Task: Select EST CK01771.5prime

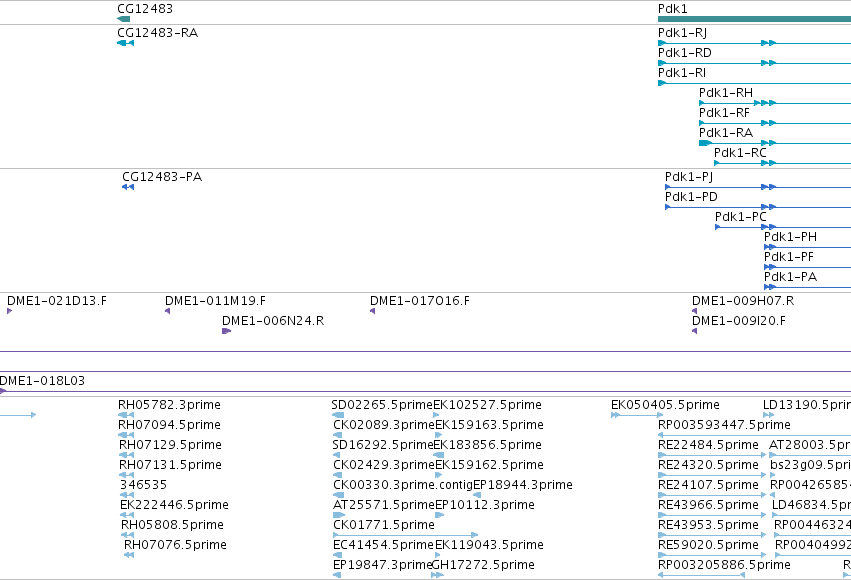Action: click(405, 535)
